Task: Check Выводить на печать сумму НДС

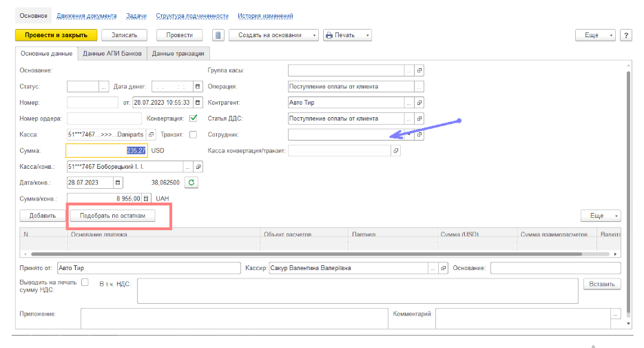Action: click(85, 282)
